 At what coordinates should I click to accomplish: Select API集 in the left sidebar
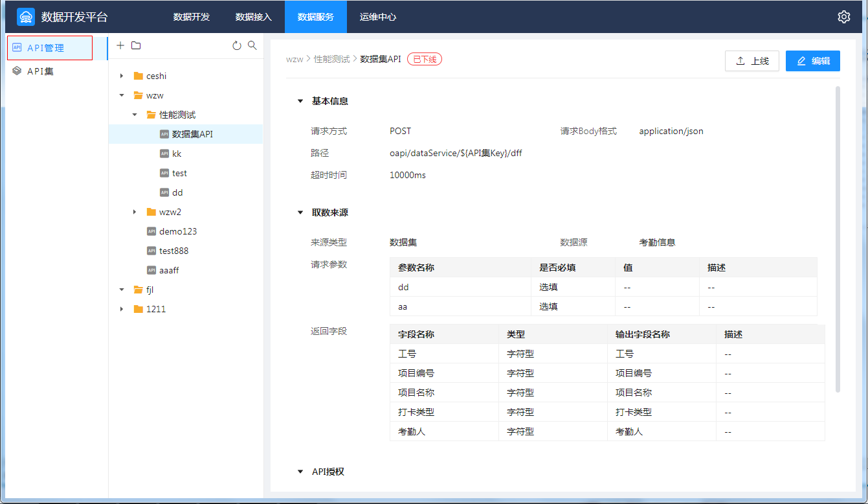pyautogui.click(x=40, y=71)
